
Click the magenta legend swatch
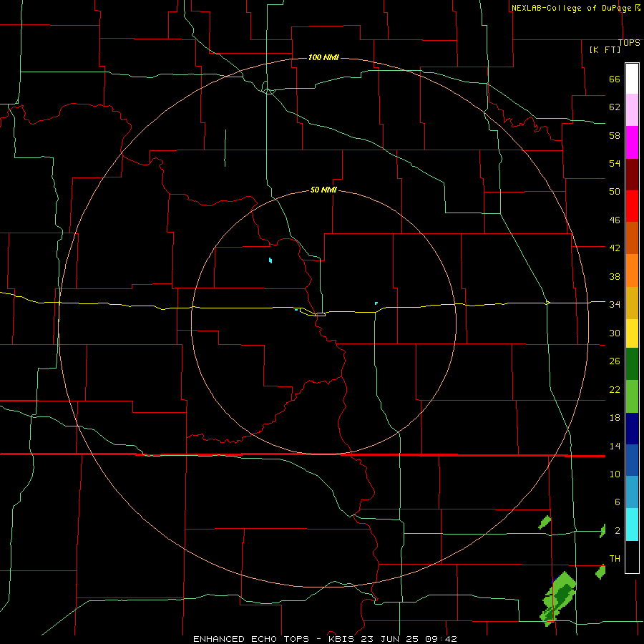(632, 142)
